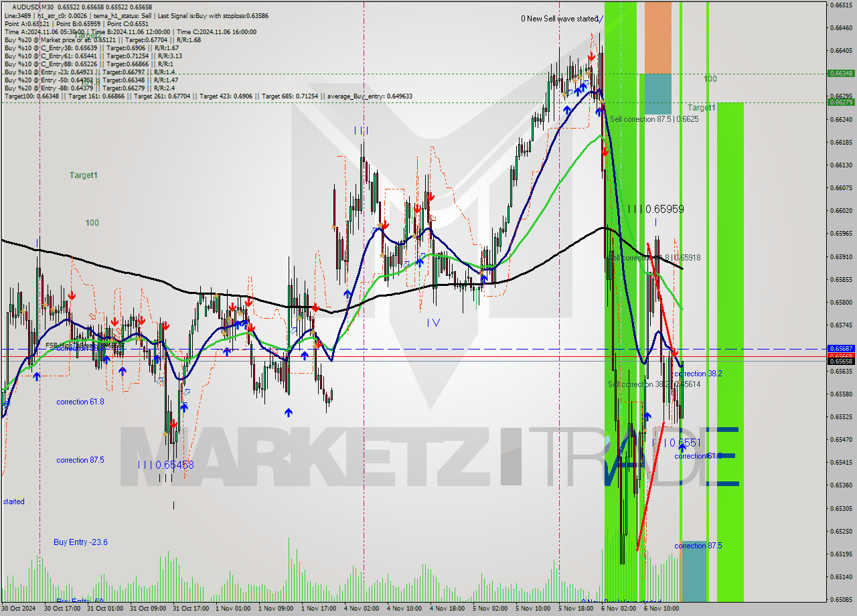Click the '5 Nov 10:00' time axis label
This screenshot has height=616, width=857.
[x=533, y=609]
